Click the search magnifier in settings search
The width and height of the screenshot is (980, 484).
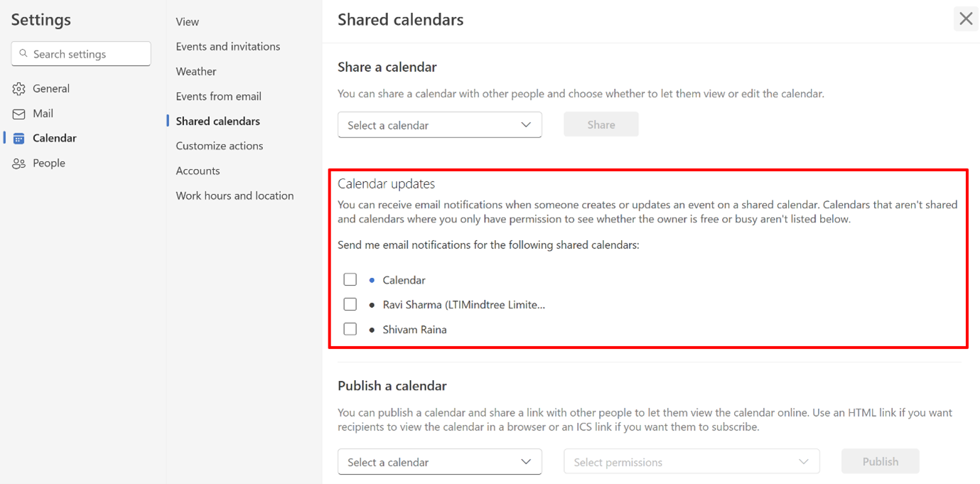[x=23, y=53]
